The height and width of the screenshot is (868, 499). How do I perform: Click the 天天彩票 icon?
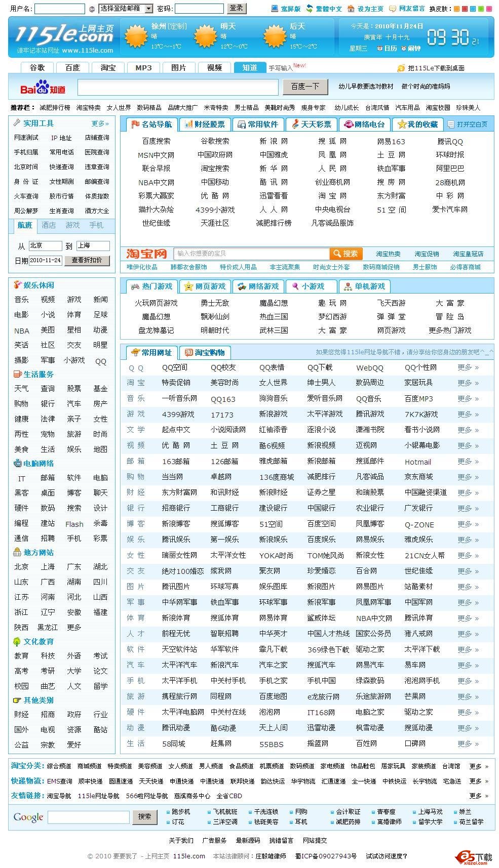(x=295, y=124)
